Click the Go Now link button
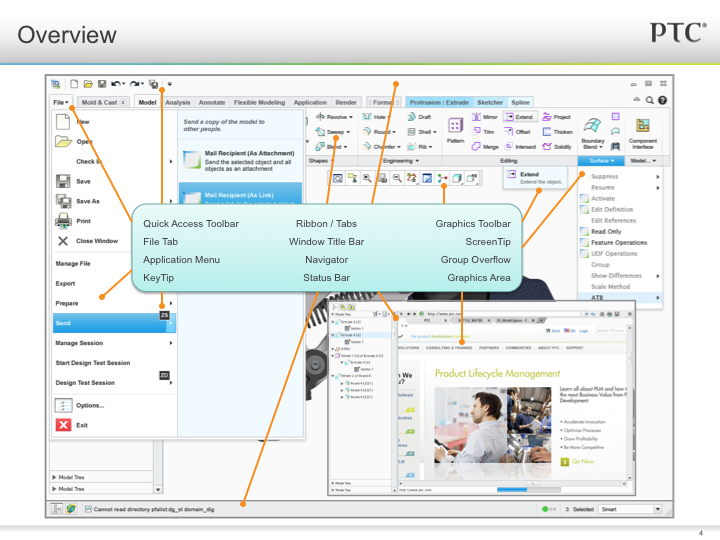 582,462
